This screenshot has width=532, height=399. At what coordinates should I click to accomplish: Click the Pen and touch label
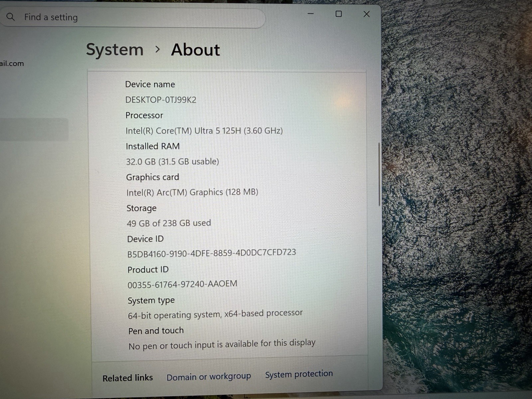156,331
